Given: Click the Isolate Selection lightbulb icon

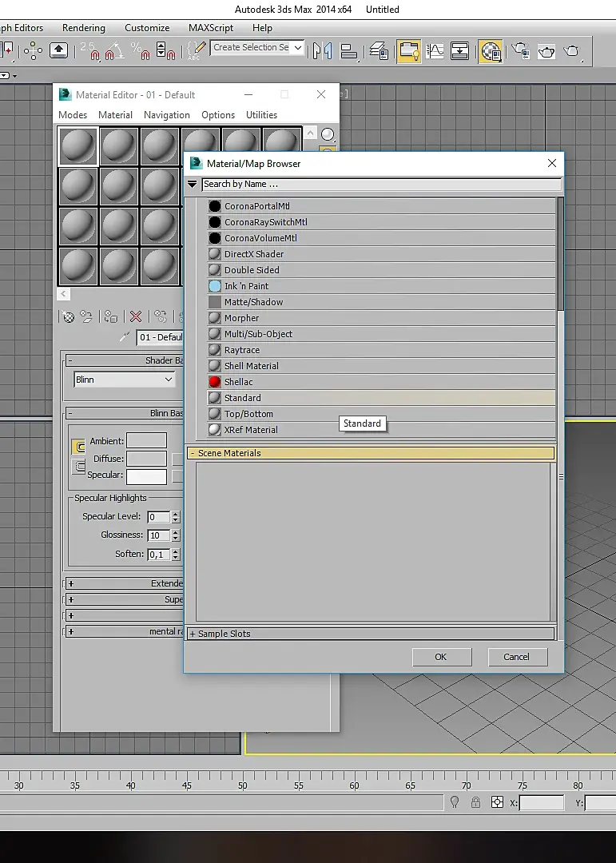Looking at the screenshot, I should point(454,802).
